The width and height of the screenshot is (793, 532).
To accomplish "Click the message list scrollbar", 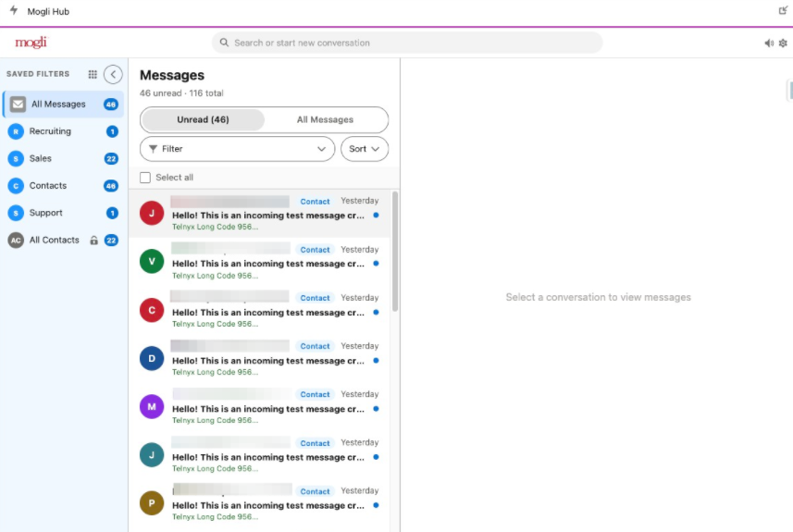I will (395, 252).
